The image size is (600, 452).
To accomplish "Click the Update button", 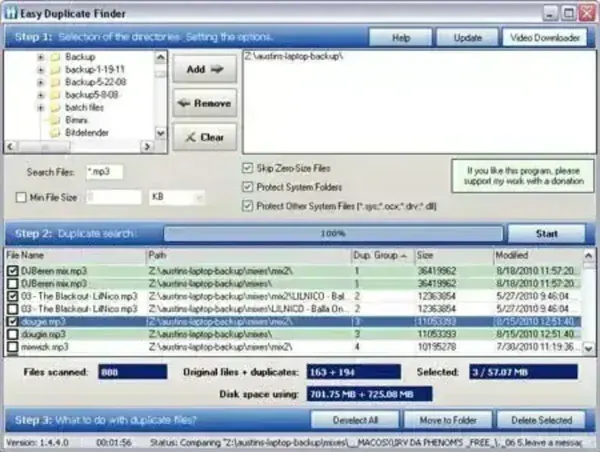I will click(467, 38).
